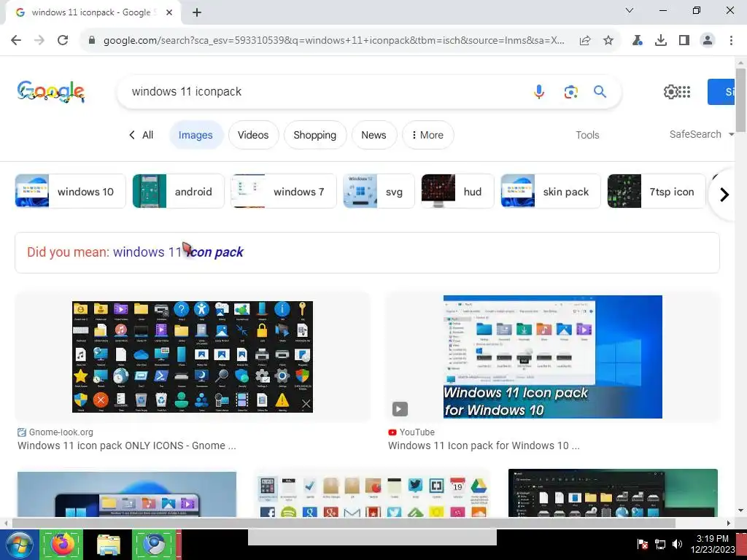The image size is (747, 560).
Task: Click inside the search box text
Action: click(186, 91)
